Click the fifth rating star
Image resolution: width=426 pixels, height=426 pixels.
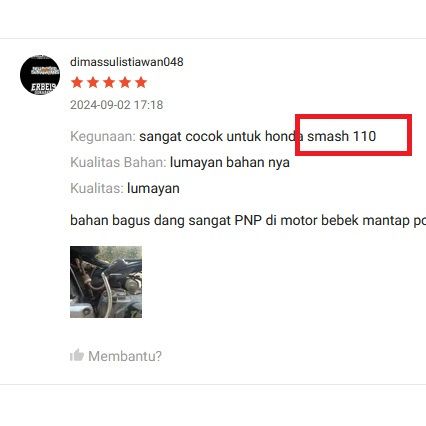pos(141,82)
